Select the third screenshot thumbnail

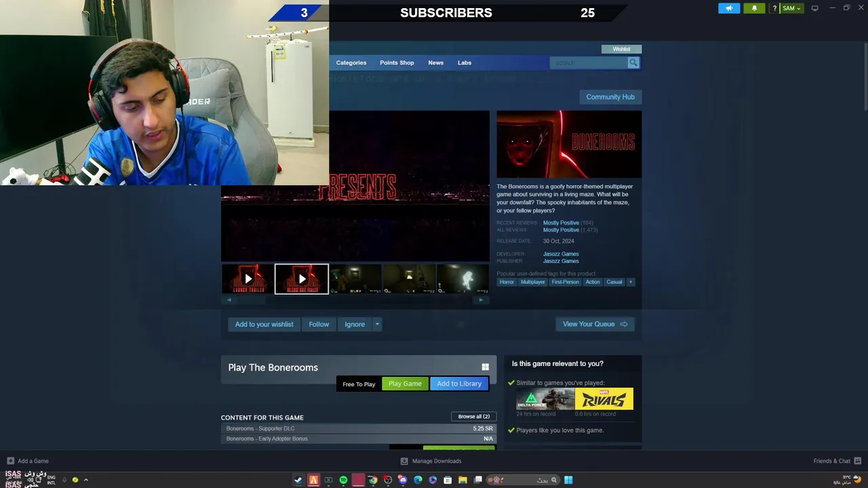(x=355, y=279)
